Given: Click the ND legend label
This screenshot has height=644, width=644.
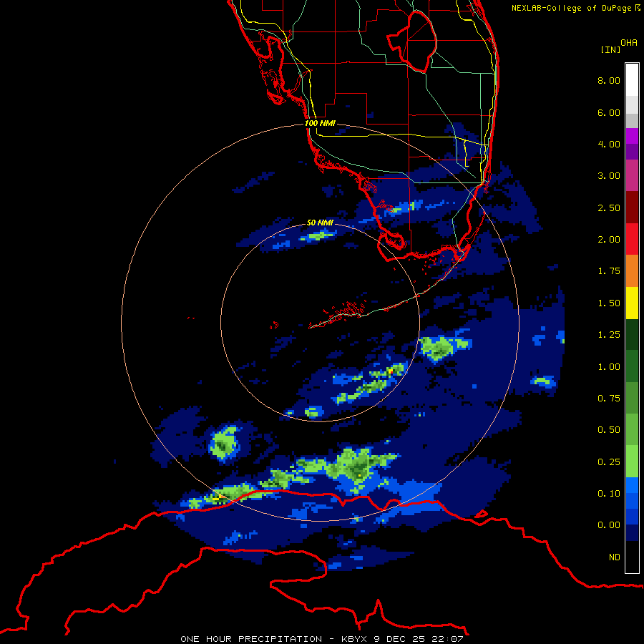Looking at the screenshot, I should tap(615, 557).
